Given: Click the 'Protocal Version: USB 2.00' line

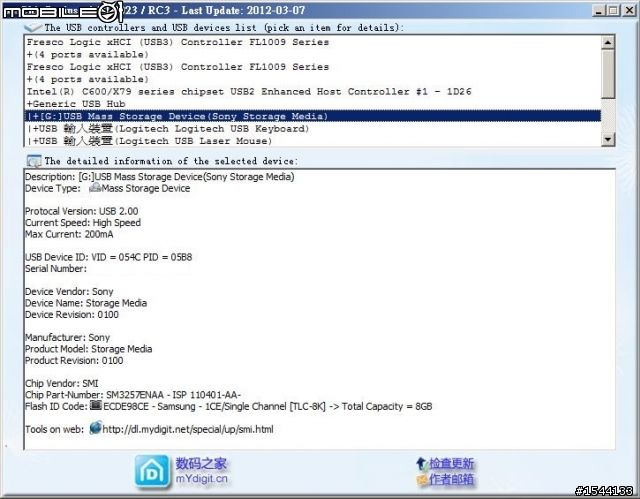Looking at the screenshot, I should tap(82, 211).
